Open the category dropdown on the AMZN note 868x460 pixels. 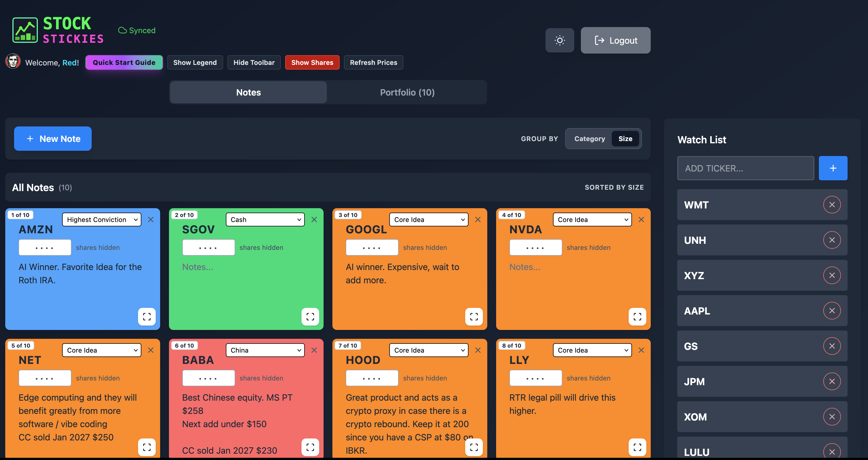101,220
